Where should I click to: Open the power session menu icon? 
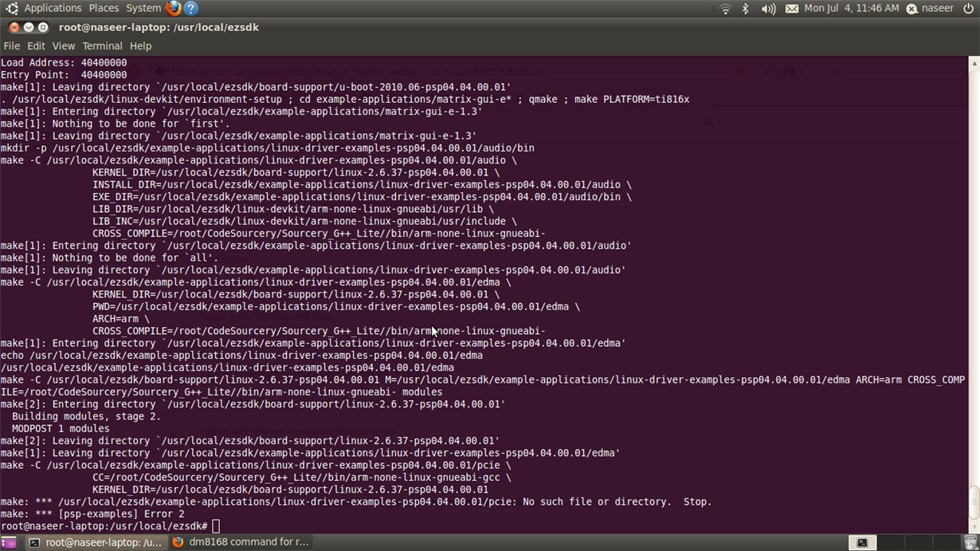(969, 9)
